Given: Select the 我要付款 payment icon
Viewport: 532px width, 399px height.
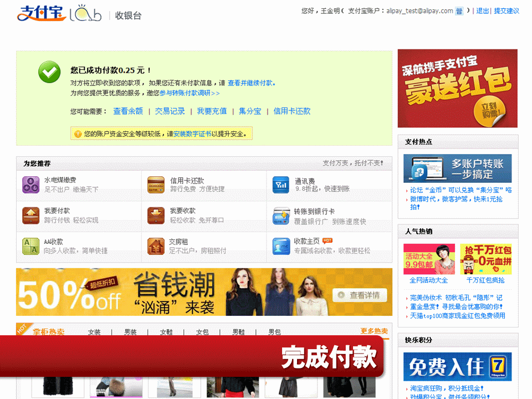Looking at the screenshot, I should click(x=30, y=215).
